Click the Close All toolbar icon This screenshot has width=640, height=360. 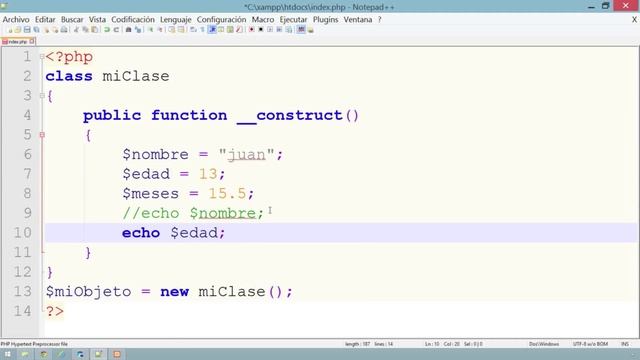click(55, 30)
